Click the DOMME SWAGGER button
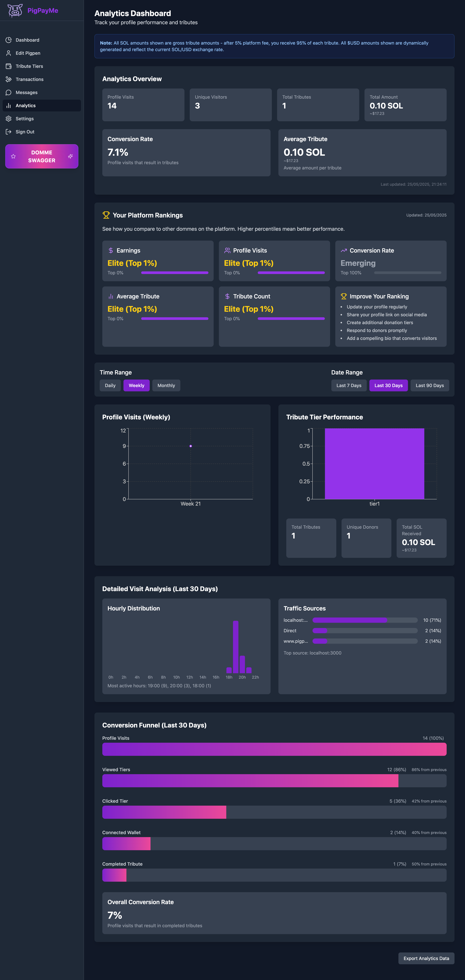The width and height of the screenshot is (465, 980). (x=42, y=156)
